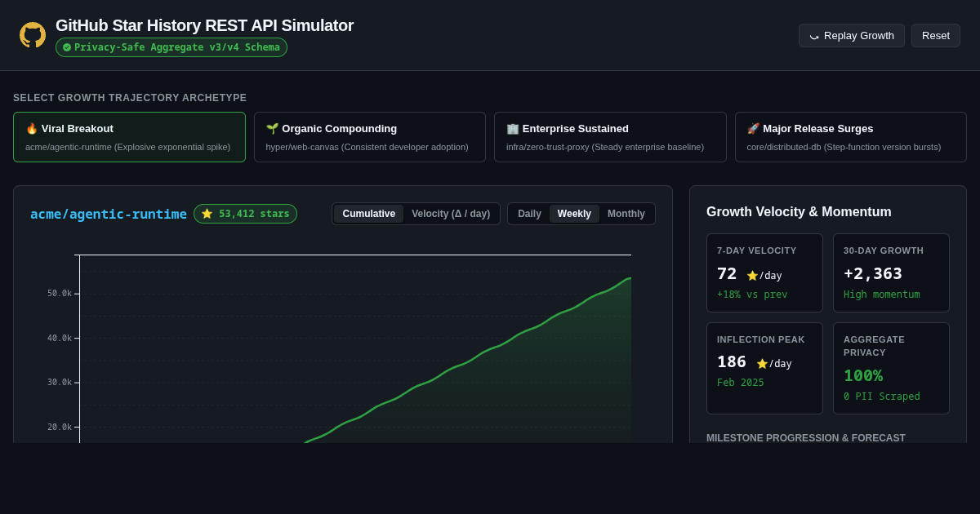The width and height of the screenshot is (980, 514).
Task: Click the Privacy-Safe Aggregate v3/v4 Schema badge
Action: [171, 47]
